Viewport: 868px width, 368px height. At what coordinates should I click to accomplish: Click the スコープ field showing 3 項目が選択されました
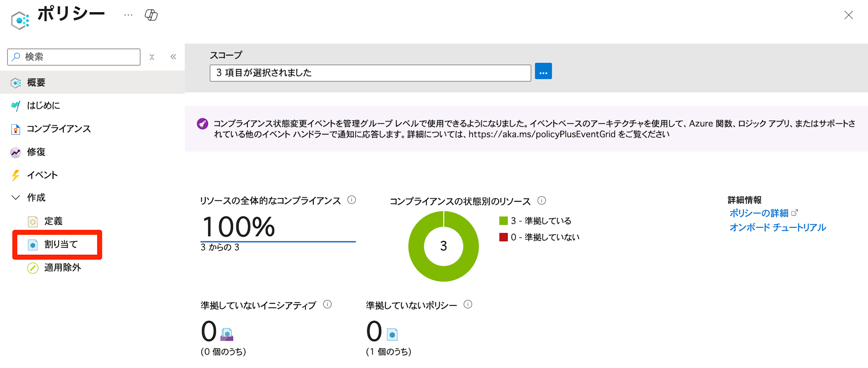click(x=370, y=73)
